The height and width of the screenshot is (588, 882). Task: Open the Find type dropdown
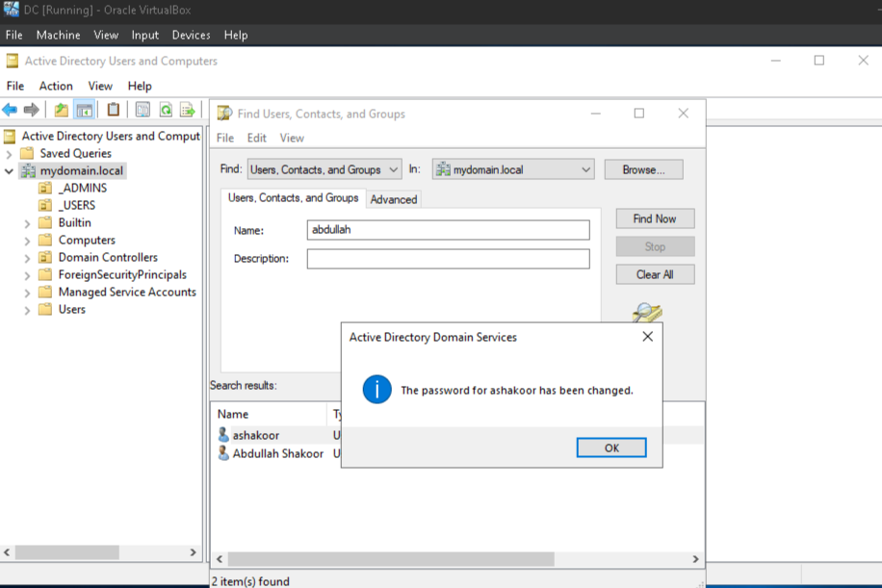[324, 169]
